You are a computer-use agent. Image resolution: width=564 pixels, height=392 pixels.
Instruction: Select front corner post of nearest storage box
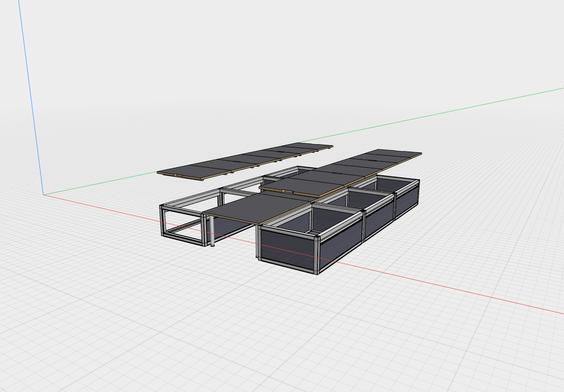pyautogui.click(x=317, y=256)
